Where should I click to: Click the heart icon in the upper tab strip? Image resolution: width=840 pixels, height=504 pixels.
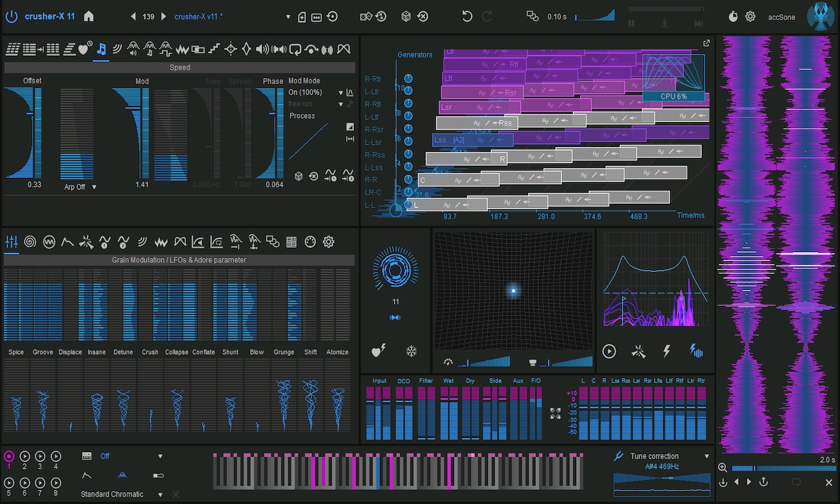click(x=81, y=47)
